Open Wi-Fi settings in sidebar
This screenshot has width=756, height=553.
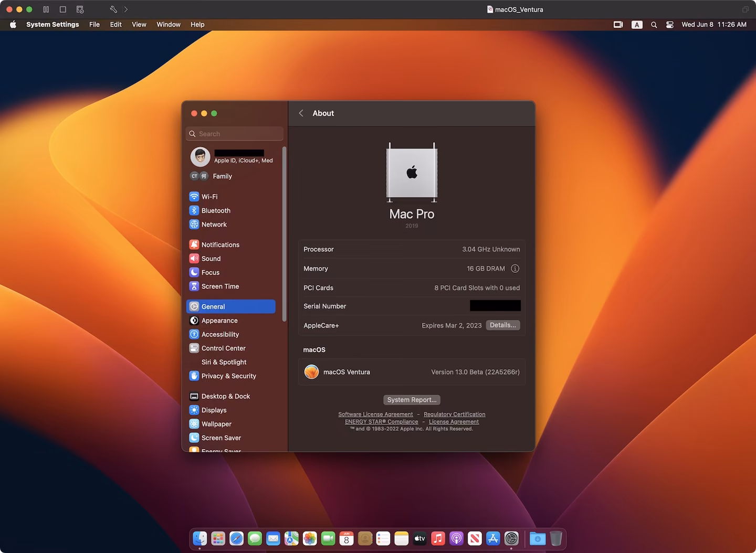point(231,197)
